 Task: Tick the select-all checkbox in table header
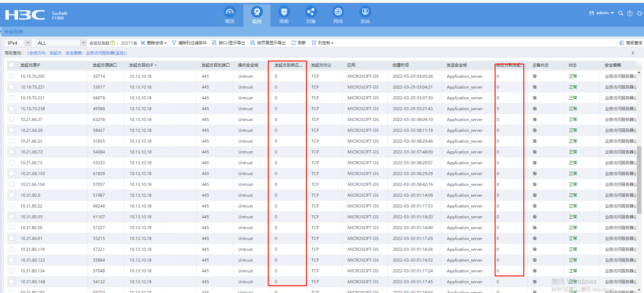click(x=12, y=65)
